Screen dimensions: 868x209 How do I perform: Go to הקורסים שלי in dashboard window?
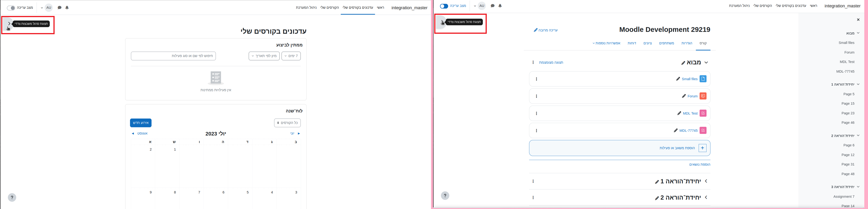point(329,7)
